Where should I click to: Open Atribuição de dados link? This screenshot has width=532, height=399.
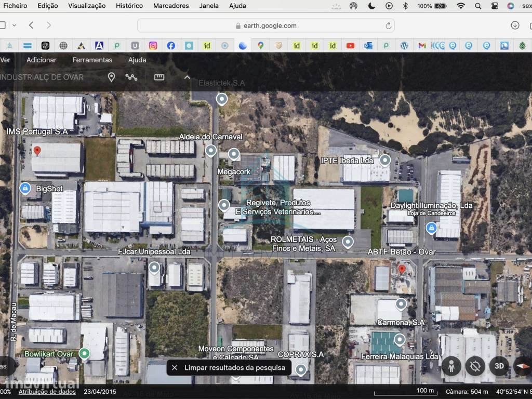[47, 392]
